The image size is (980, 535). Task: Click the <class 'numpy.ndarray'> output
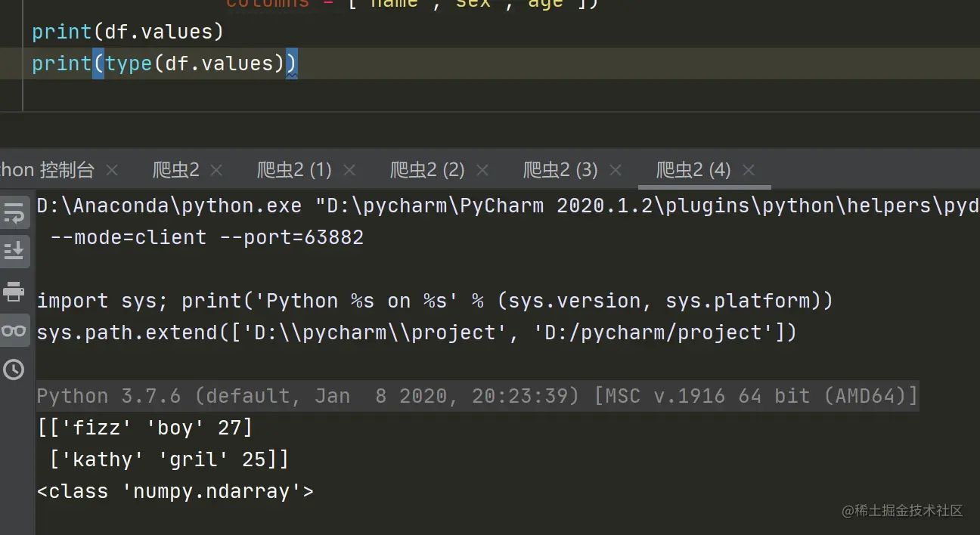pyautogui.click(x=175, y=491)
